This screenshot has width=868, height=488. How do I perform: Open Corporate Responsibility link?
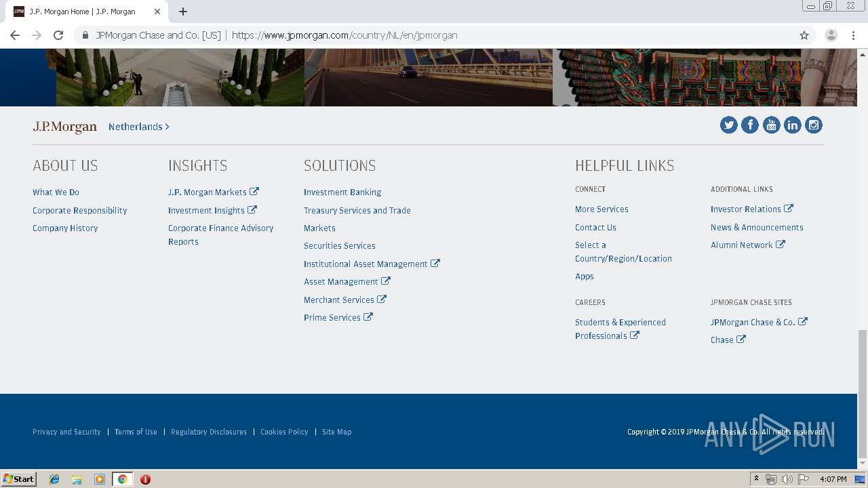click(x=80, y=211)
